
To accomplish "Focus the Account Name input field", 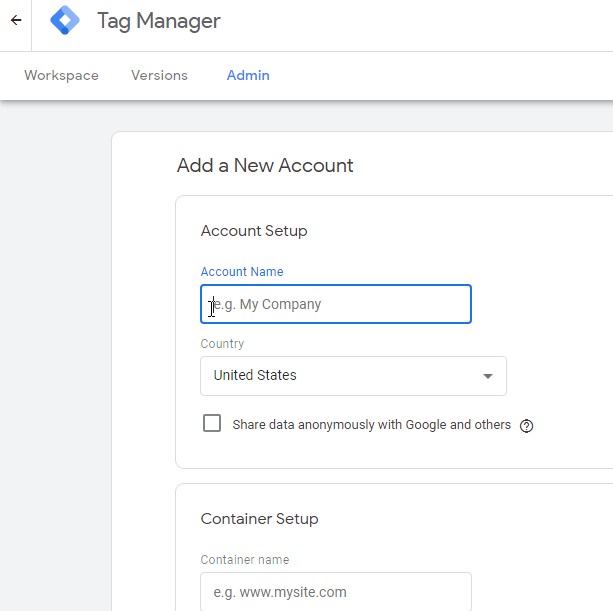I will [336, 304].
